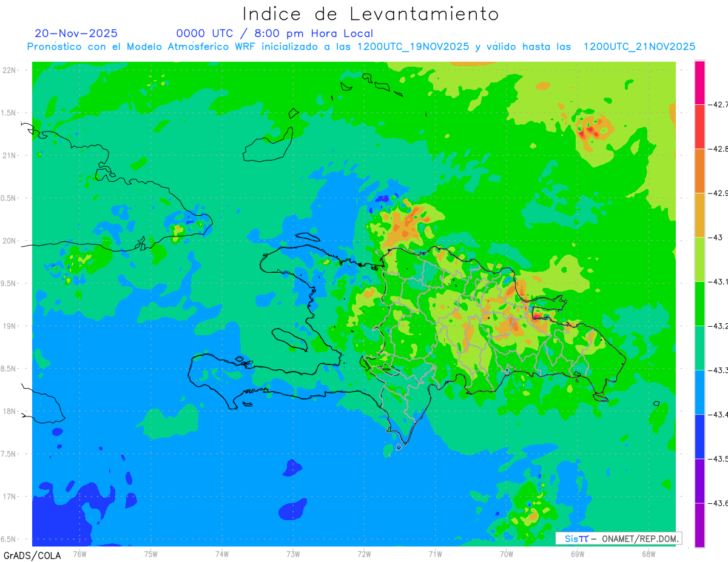Viewport: 728px width, 562px height.
Task: Click the latitude label '7.5N'
Action: [8, 454]
